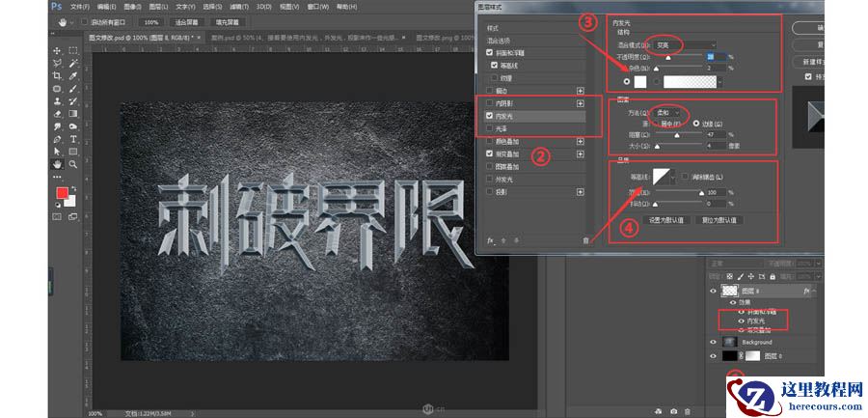Screen dimensions: 868x418
Task: Select the Brush tool
Action: click(x=73, y=89)
